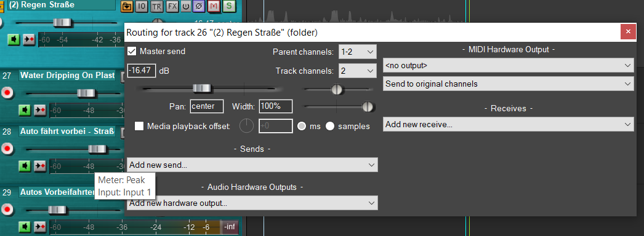Open FX chain for Regen Straße track
644x236 pixels.
point(173,6)
